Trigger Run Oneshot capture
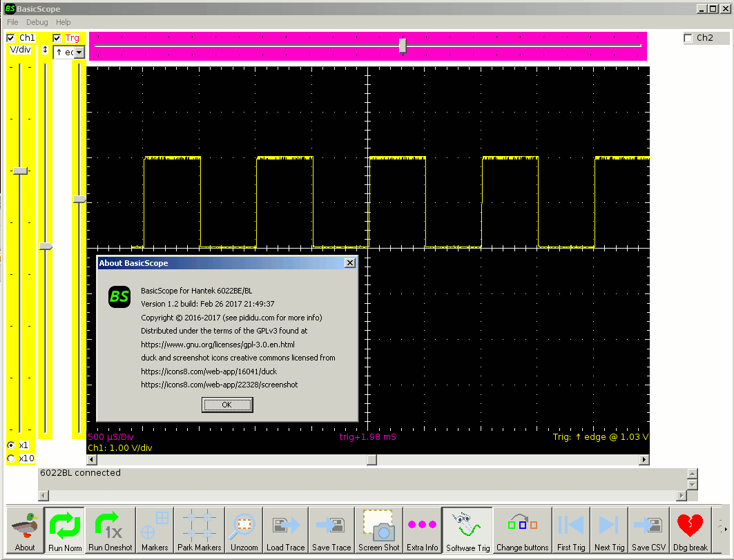 click(x=110, y=530)
